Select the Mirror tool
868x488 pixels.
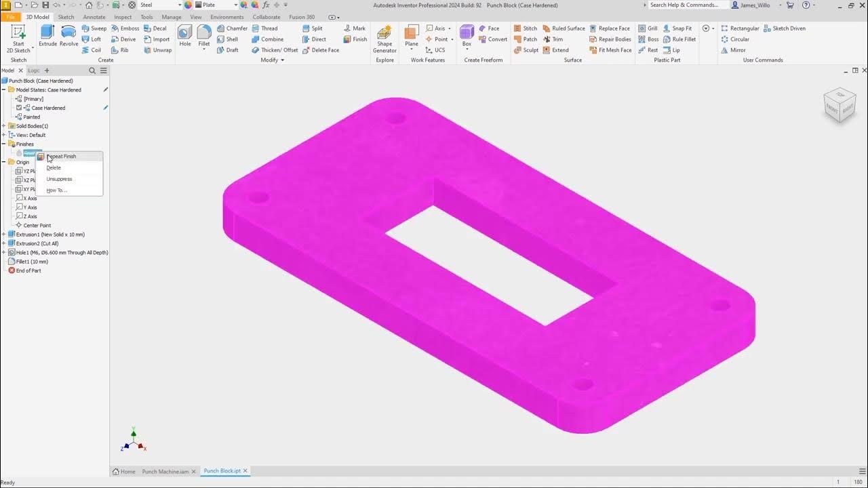click(x=733, y=50)
